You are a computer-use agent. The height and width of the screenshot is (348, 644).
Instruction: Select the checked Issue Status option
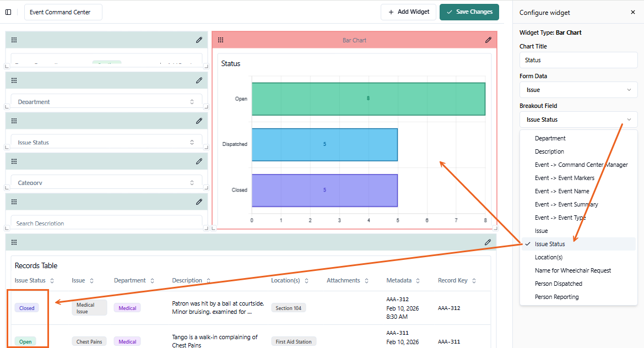coord(549,244)
